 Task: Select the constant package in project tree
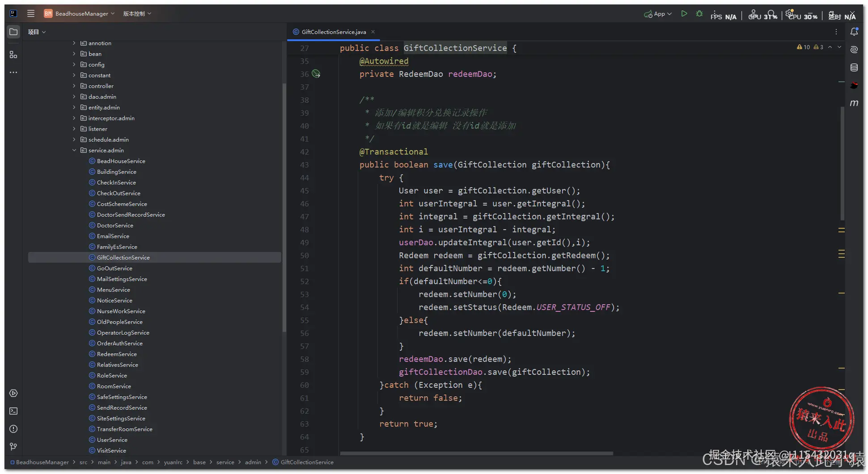click(99, 75)
